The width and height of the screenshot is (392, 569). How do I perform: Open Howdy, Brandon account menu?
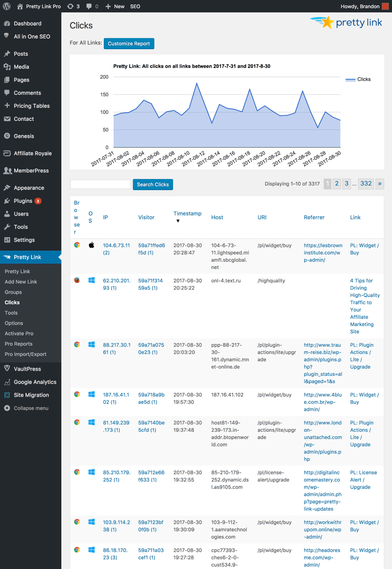(364, 6)
